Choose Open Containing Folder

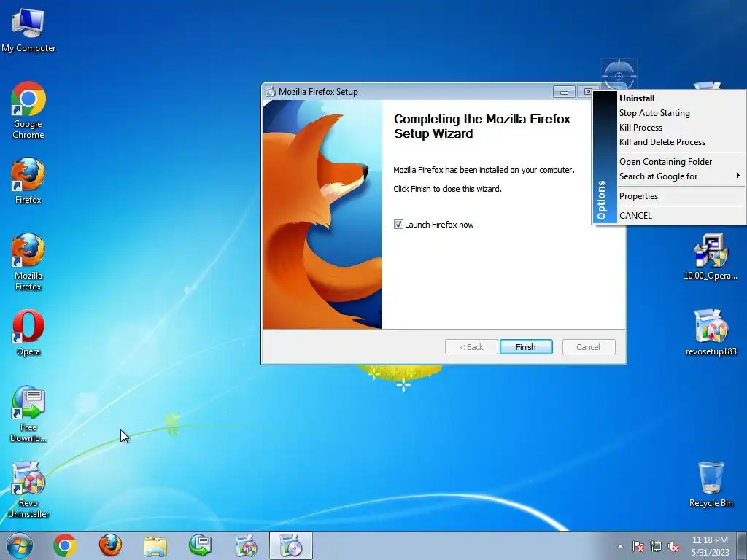click(x=681, y=162)
